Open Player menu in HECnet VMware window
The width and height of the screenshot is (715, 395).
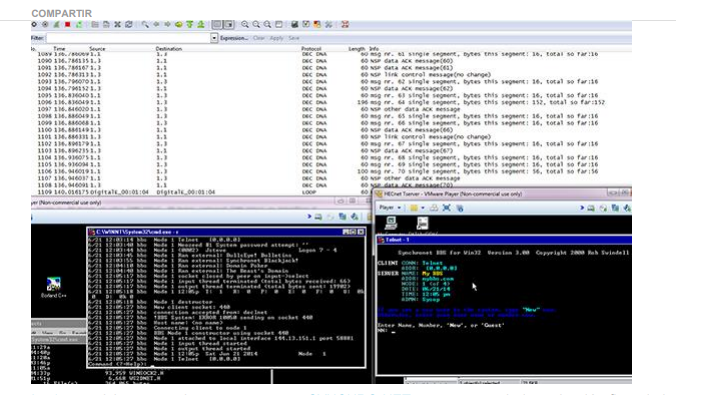point(390,208)
